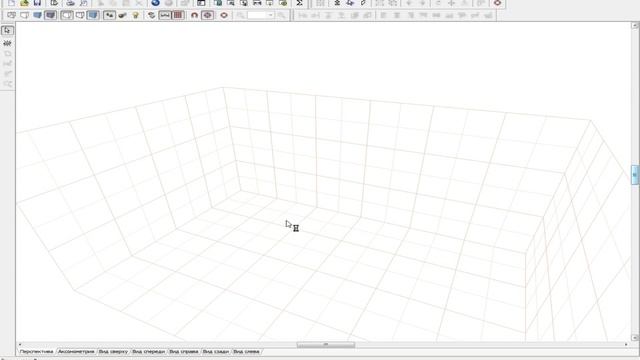The height and width of the screenshot is (360, 640).
Task: Toggle the pressed blue shading button
Action: pyautogui.click(x=93, y=15)
